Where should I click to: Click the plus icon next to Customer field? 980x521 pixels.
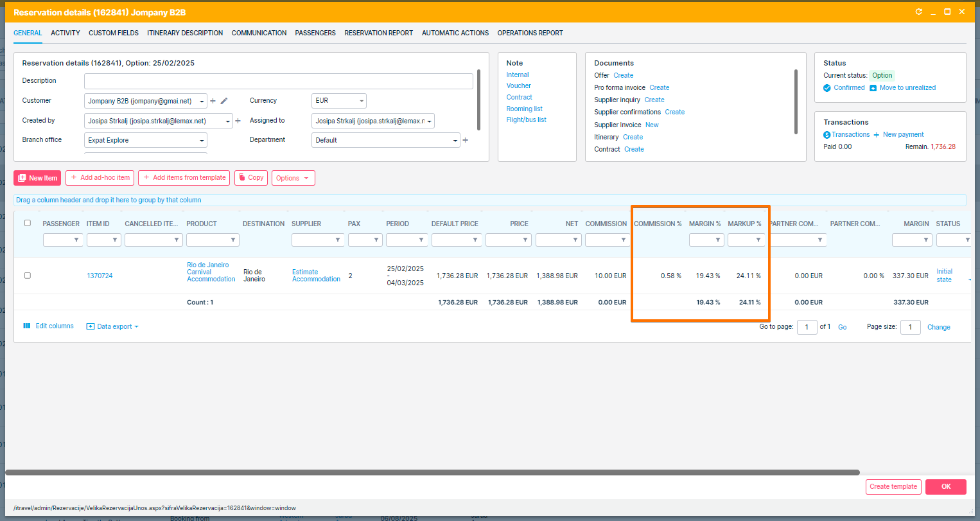coord(213,101)
